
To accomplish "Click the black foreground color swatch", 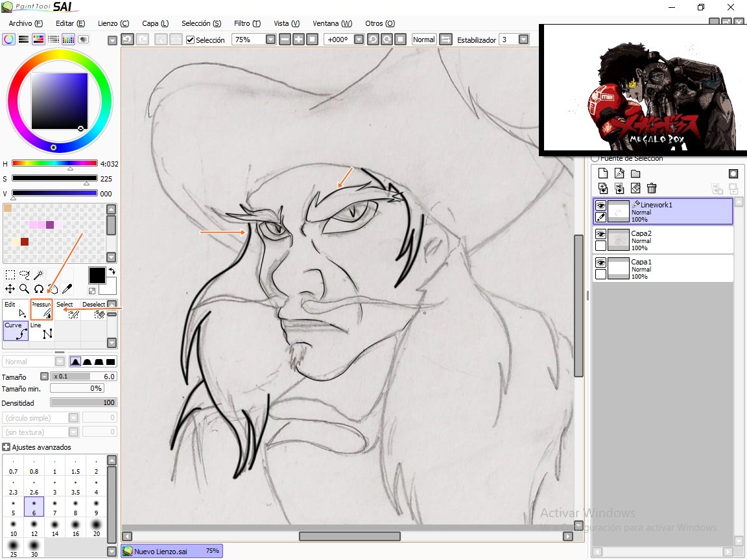I will (97, 275).
